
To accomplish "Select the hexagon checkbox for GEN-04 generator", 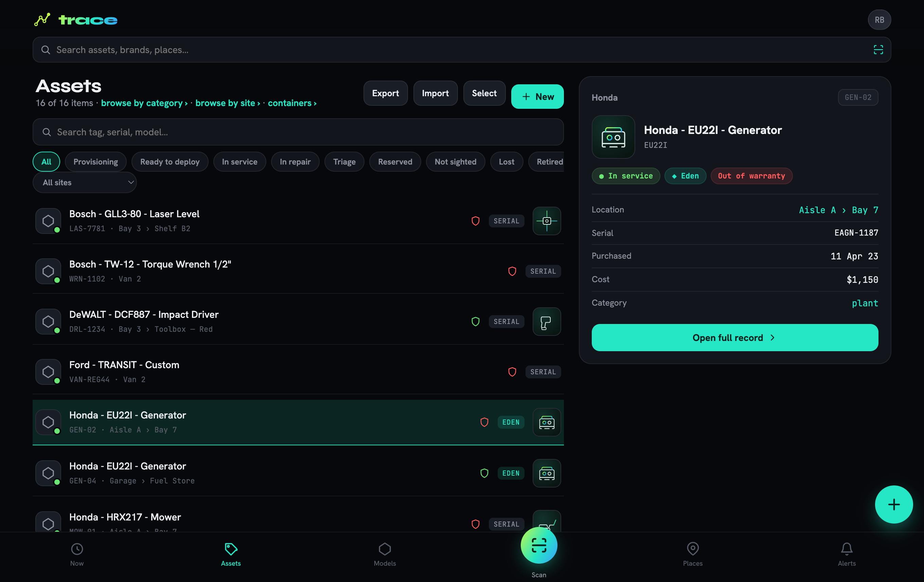I will tap(48, 473).
